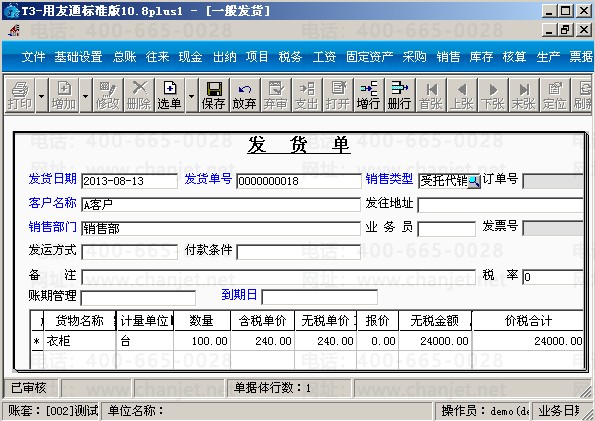
Task: Open the 基础设置 menu
Action: click(x=78, y=57)
